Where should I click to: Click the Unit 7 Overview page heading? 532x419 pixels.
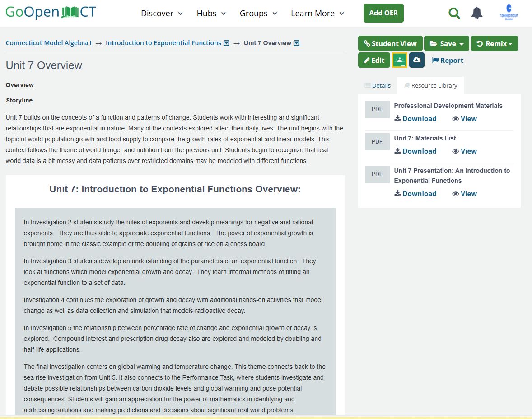[44, 65]
